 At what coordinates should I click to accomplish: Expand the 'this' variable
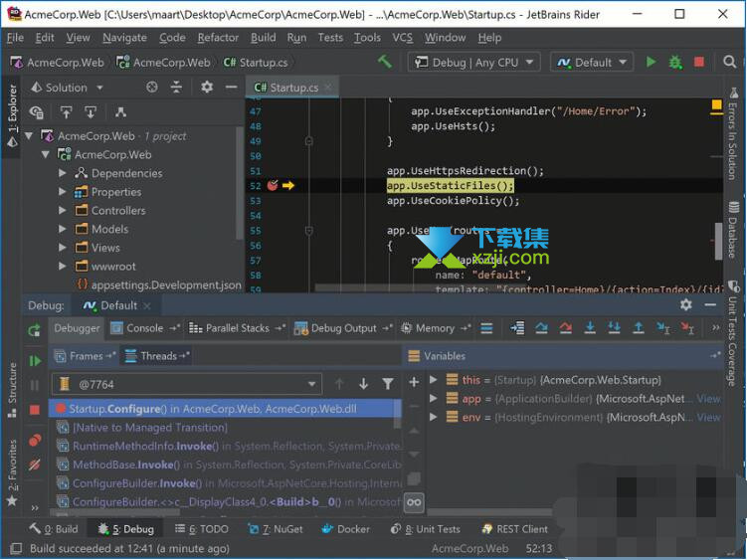pos(433,380)
